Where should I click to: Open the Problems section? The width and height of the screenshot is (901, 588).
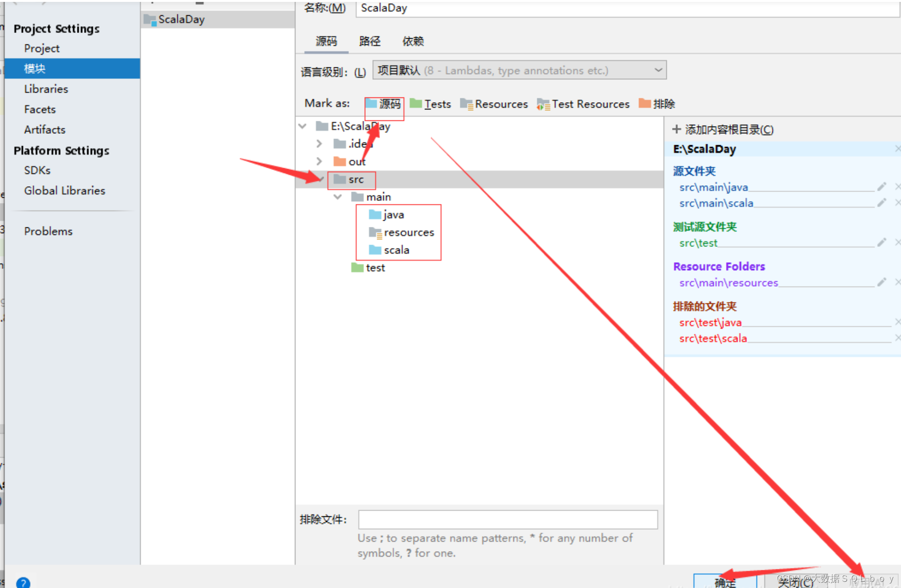(x=48, y=231)
